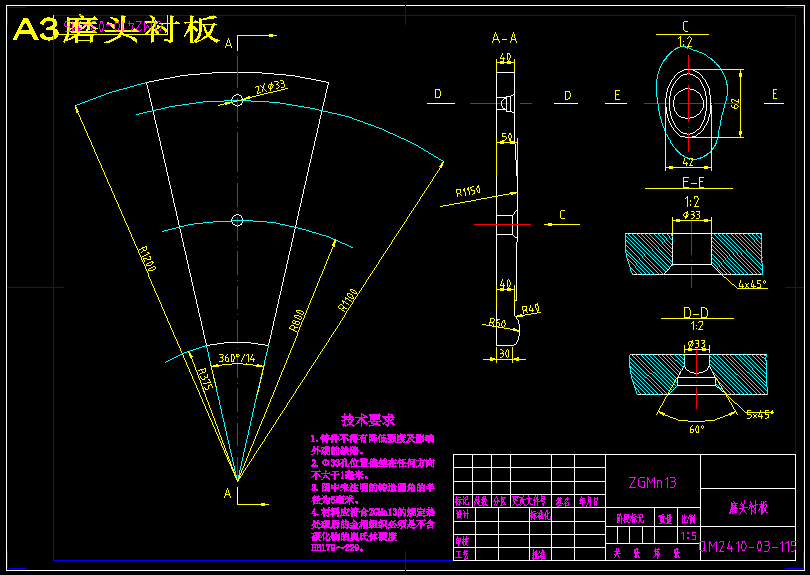
Task: Click the "标记" title block cell
Action: (462, 501)
